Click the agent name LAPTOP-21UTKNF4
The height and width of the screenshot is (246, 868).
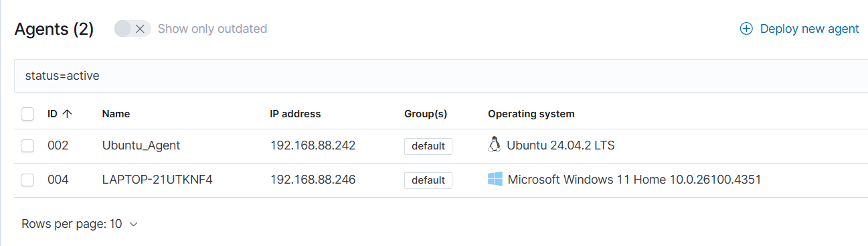[157, 180]
